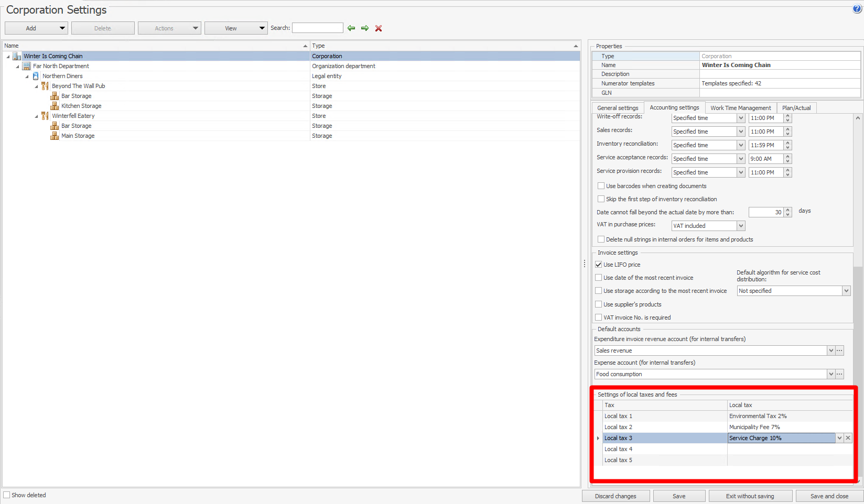Click Service acceptance records 9:00 AM stepper

[x=787, y=159]
